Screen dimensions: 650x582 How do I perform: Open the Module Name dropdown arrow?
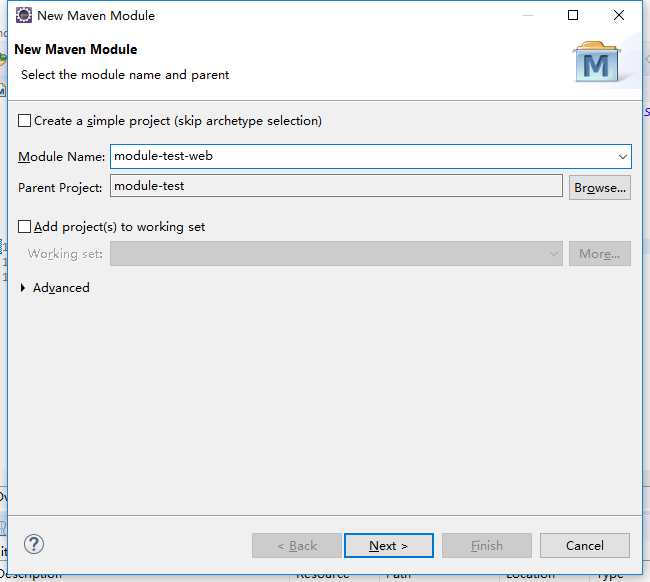tap(622, 157)
